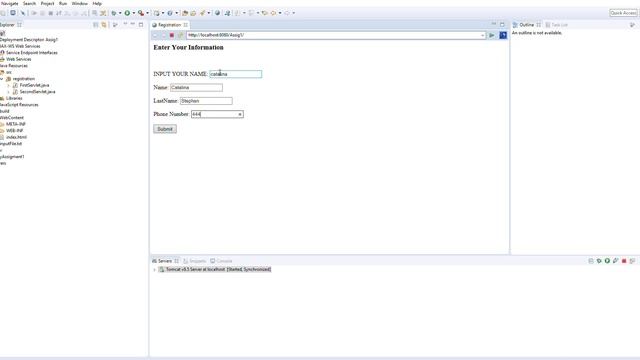Click the New Java Class green icon in toolbar
Viewport: 640px width, 360px height.
point(170,13)
